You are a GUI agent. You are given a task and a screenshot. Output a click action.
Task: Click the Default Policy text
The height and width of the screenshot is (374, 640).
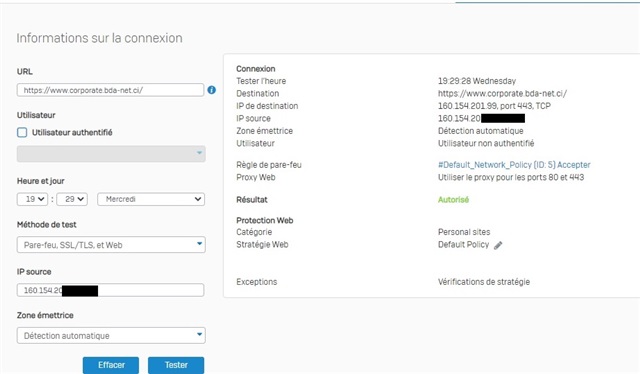(463, 245)
